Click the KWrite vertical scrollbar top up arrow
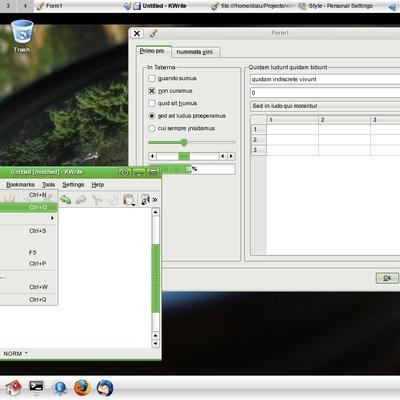The image size is (400, 400). point(155,212)
